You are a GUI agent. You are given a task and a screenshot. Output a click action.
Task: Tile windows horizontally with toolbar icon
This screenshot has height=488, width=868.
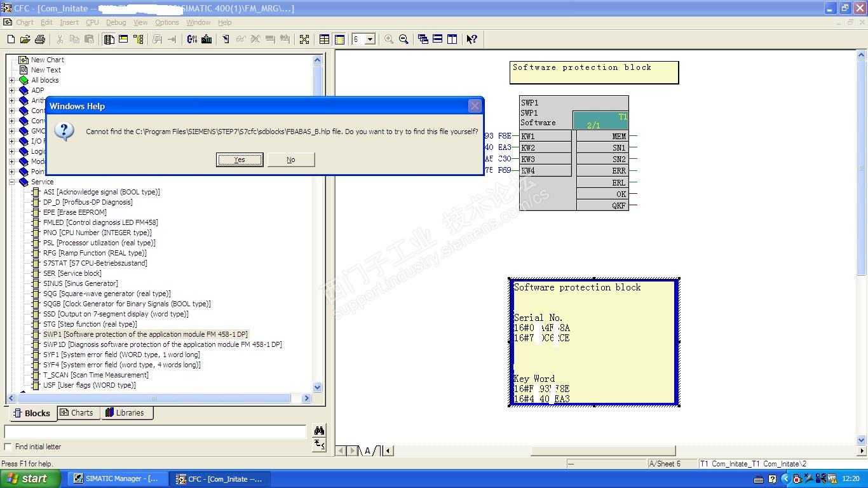[438, 39]
